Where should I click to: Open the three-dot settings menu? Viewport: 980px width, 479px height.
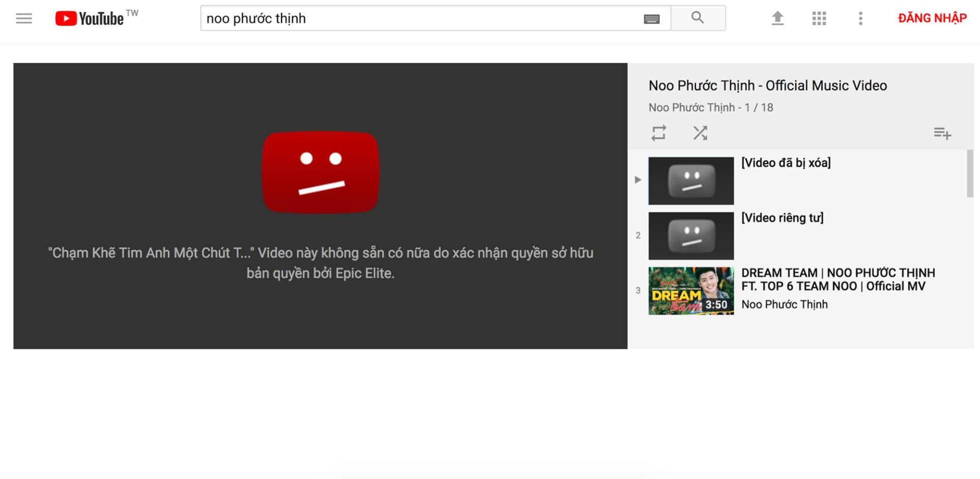point(860,18)
